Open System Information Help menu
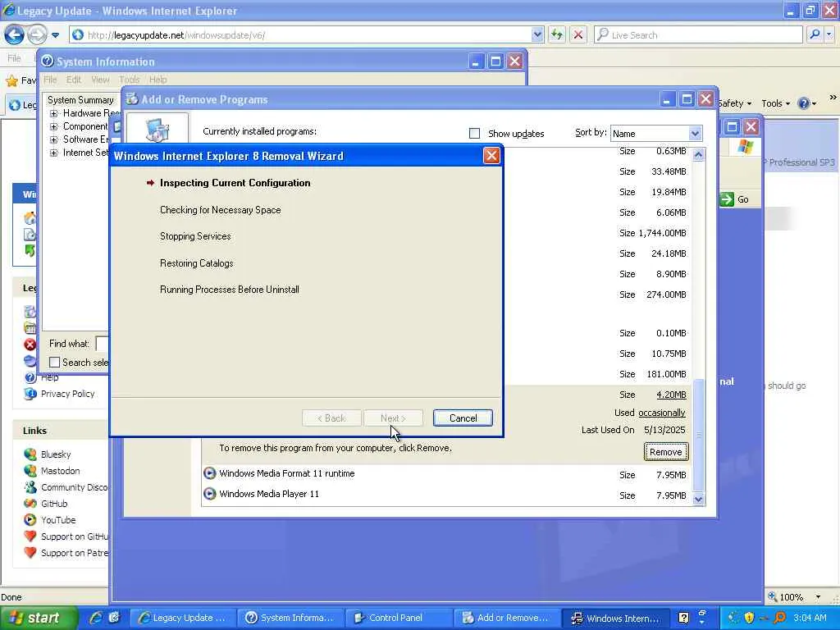 click(x=157, y=80)
